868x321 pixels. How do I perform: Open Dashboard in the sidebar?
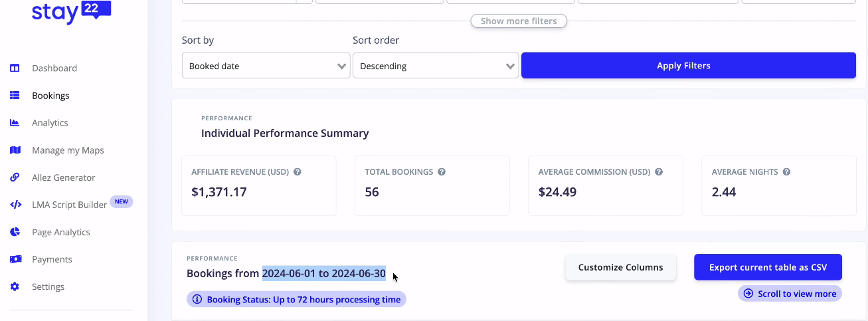tap(54, 68)
